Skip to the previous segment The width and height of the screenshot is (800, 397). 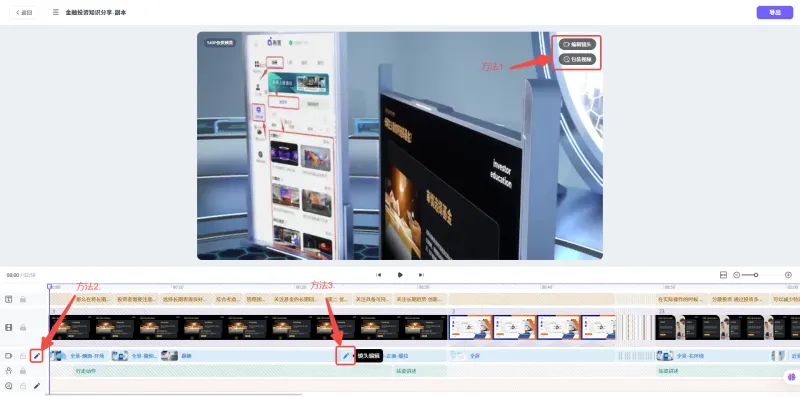tap(379, 275)
